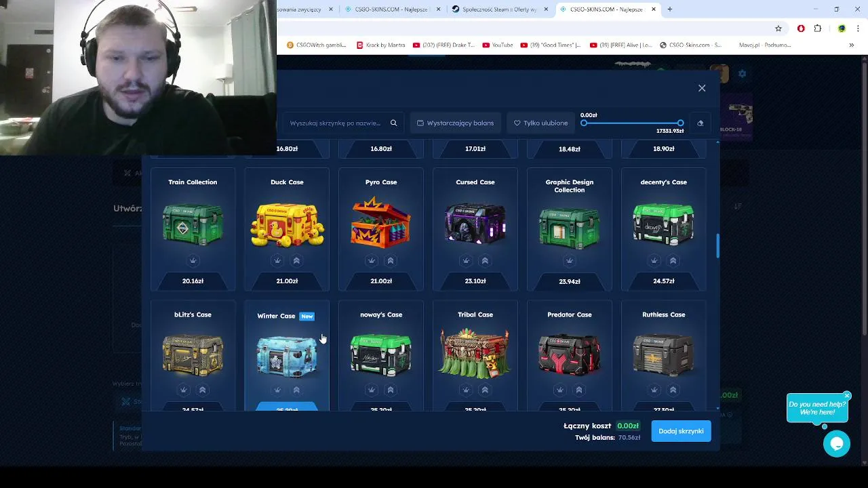The width and height of the screenshot is (868, 488).
Task: Click the double-chevron icon on Winter Case card
Action: point(296,390)
